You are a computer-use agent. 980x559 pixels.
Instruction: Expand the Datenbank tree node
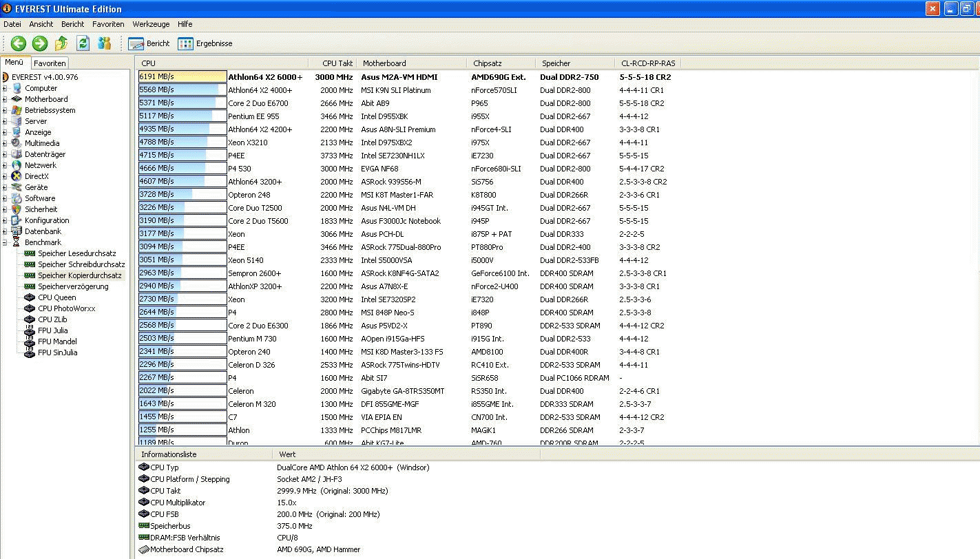(x=5, y=231)
